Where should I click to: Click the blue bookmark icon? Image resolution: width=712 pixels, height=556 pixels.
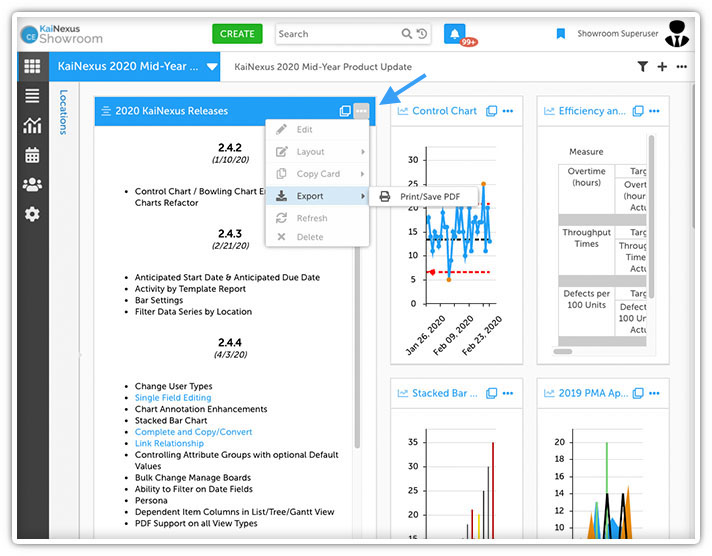[x=561, y=34]
